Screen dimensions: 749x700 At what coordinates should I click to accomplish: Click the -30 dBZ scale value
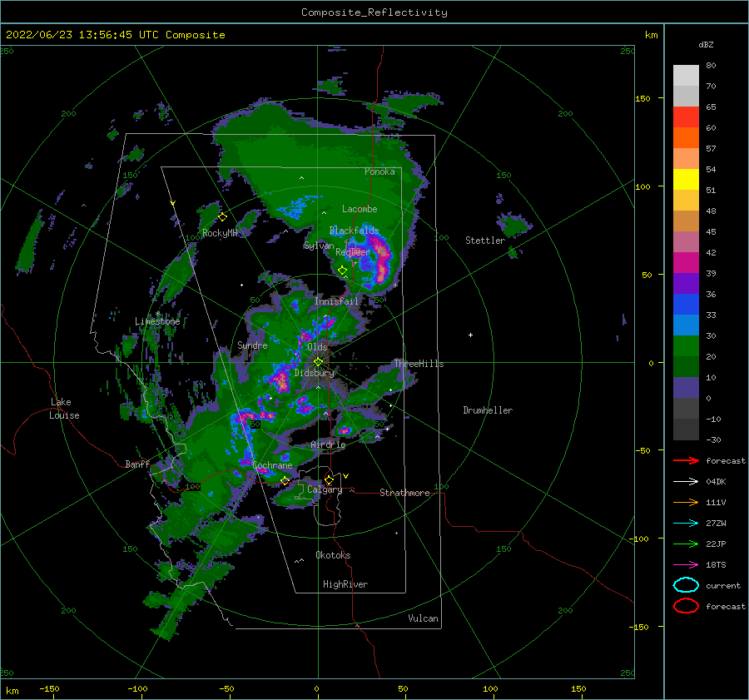tap(713, 439)
